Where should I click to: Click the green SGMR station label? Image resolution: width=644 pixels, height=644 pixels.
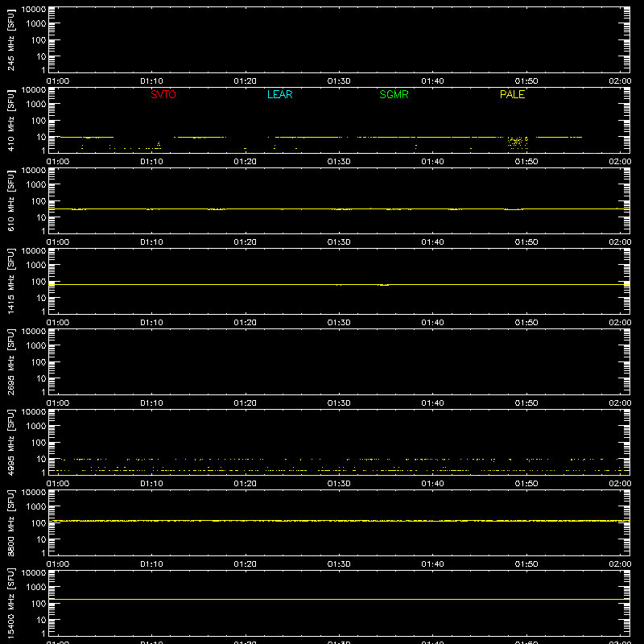coord(394,94)
